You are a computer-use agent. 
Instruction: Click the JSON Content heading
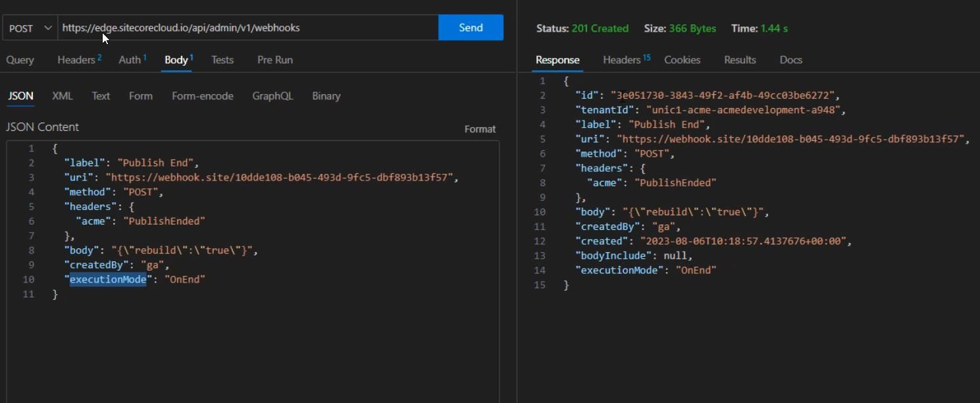click(x=42, y=127)
